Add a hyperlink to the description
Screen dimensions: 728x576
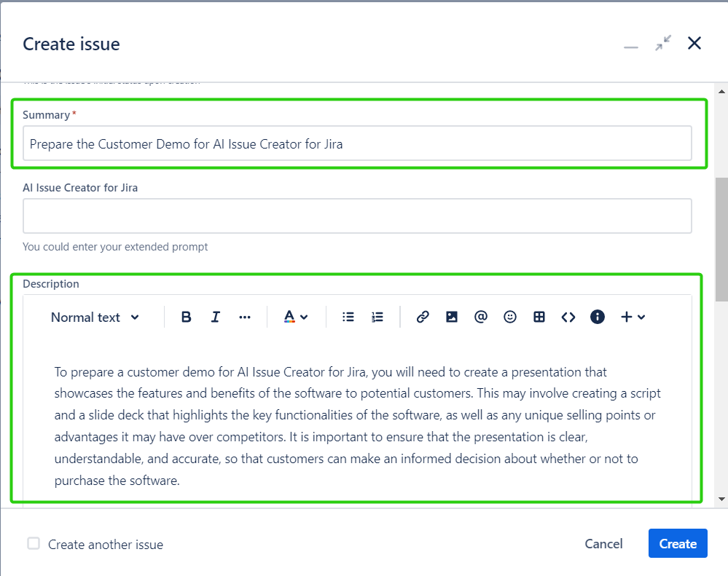click(423, 317)
